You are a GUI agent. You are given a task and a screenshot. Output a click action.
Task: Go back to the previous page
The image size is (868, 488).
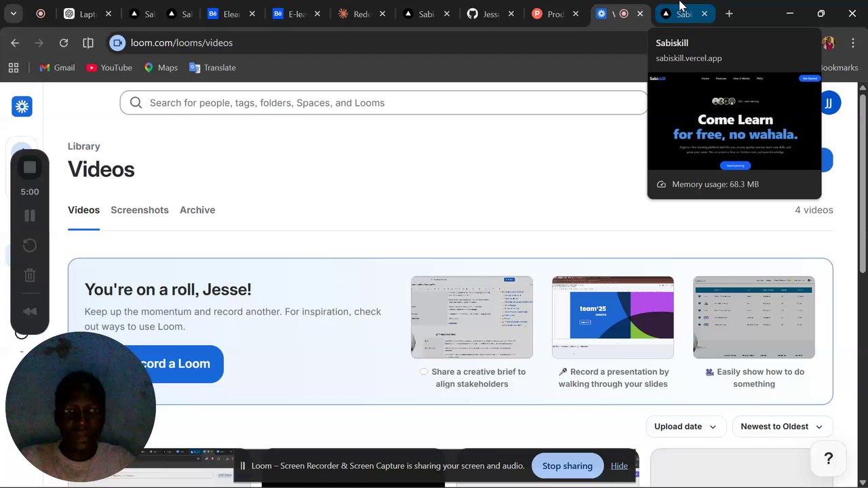[x=15, y=43]
